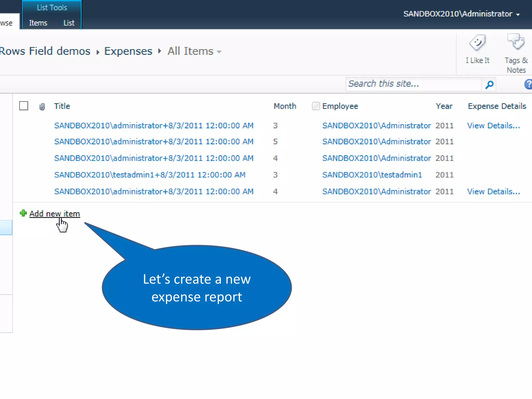This screenshot has width=532, height=399.
Task: Click the attachment paperclip column icon
Action: (42, 107)
